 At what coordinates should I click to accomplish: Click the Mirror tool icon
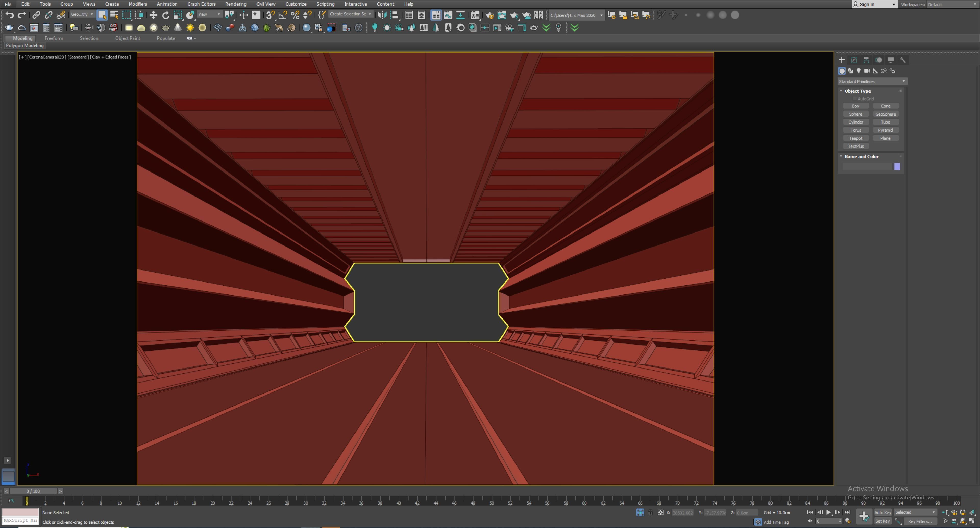[x=382, y=15]
